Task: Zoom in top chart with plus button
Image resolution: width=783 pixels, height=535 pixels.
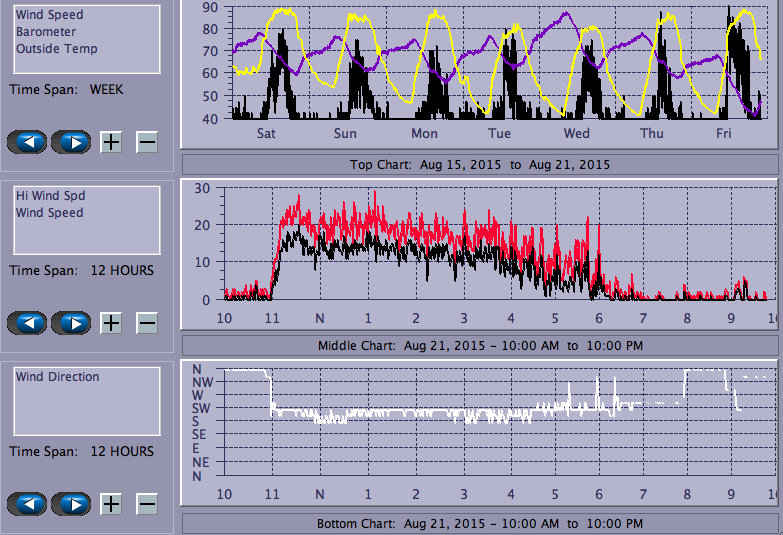Action: click(x=111, y=141)
